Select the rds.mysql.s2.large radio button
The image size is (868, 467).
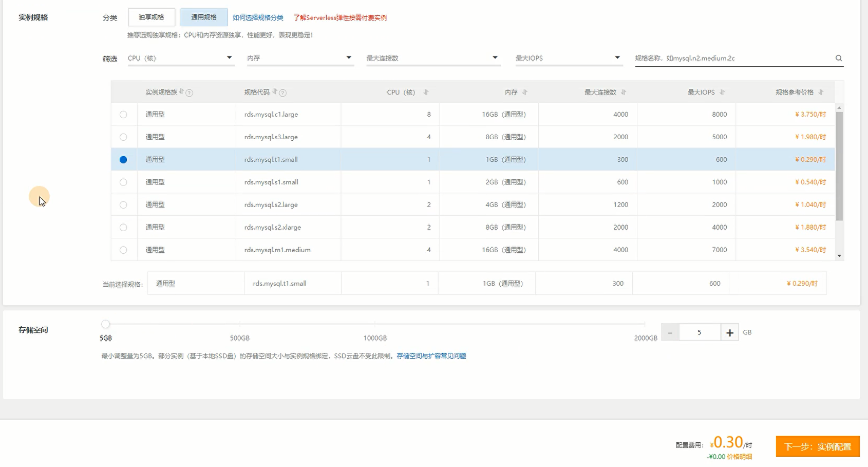pos(123,205)
